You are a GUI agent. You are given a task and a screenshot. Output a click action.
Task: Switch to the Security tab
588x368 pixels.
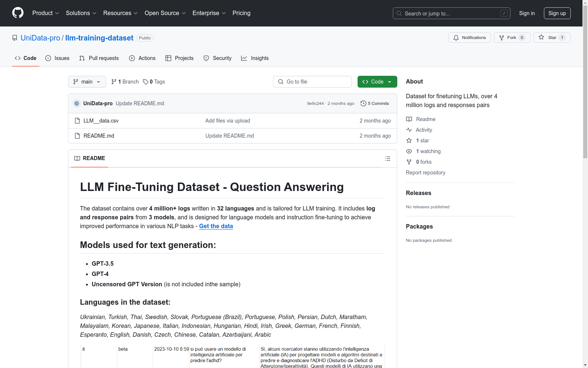tap(218, 58)
